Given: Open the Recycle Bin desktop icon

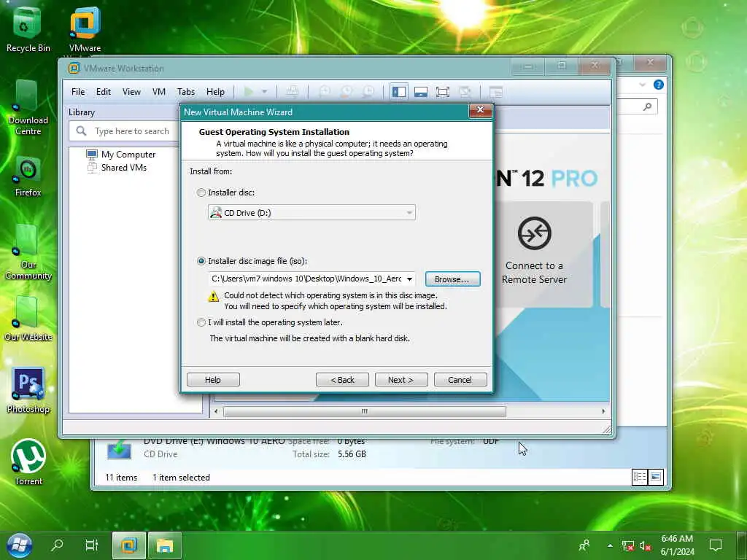Looking at the screenshot, I should click(28, 29).
